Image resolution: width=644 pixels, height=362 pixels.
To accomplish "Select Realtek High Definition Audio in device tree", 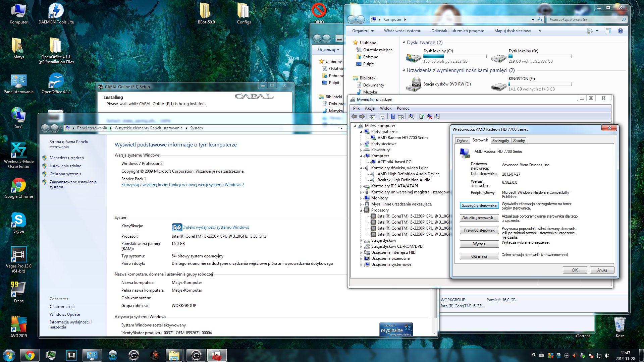I will coord(404,180).
